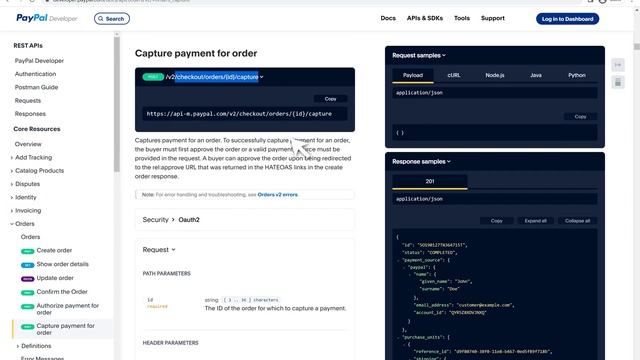The image size is (640, 360).
Task: Click the blue badge beside Show order details
Action: 27,265
